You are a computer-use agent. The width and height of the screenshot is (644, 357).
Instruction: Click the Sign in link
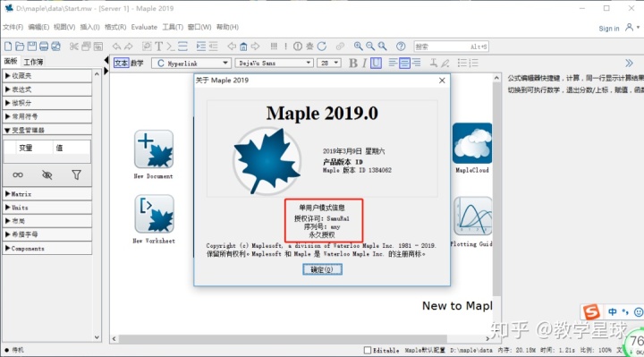coord(609,29)
